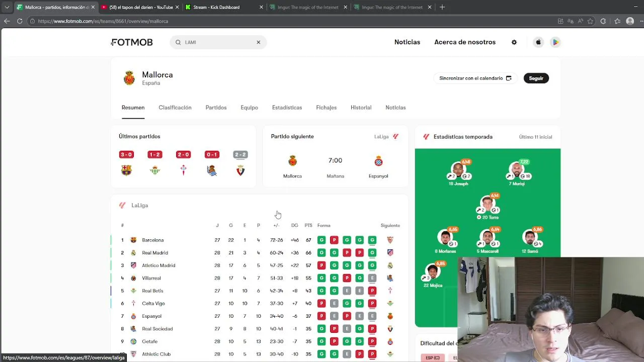Open a new browser tab with plus button

pos(442,7)
